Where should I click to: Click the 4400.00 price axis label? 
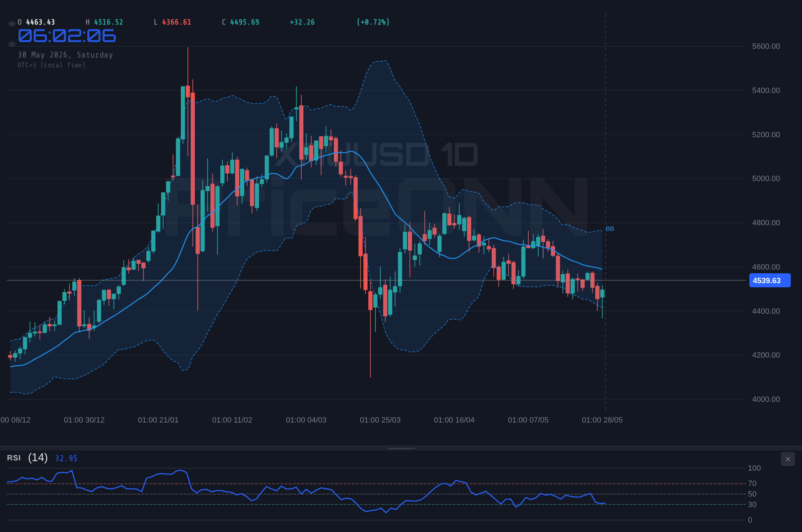(766, 311)
